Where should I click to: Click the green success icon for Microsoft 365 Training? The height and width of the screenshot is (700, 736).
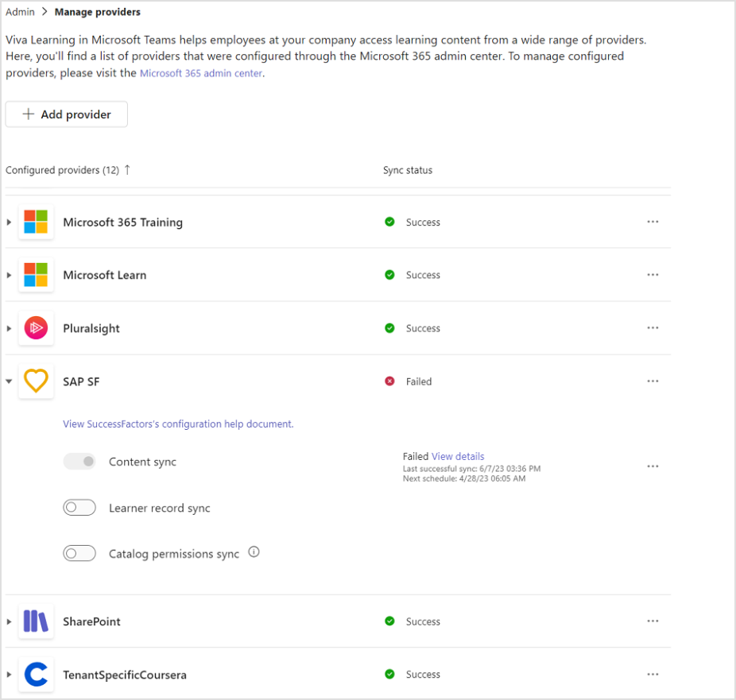[389, 222]
